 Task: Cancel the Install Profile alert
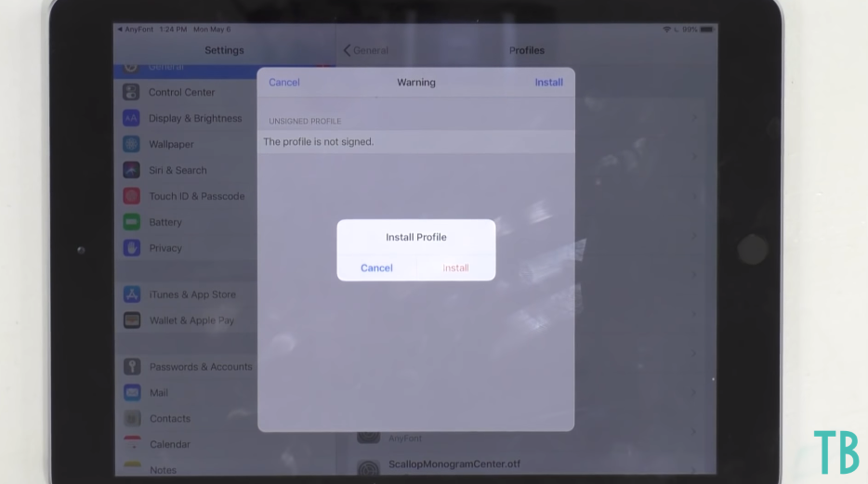click(376, 268)
